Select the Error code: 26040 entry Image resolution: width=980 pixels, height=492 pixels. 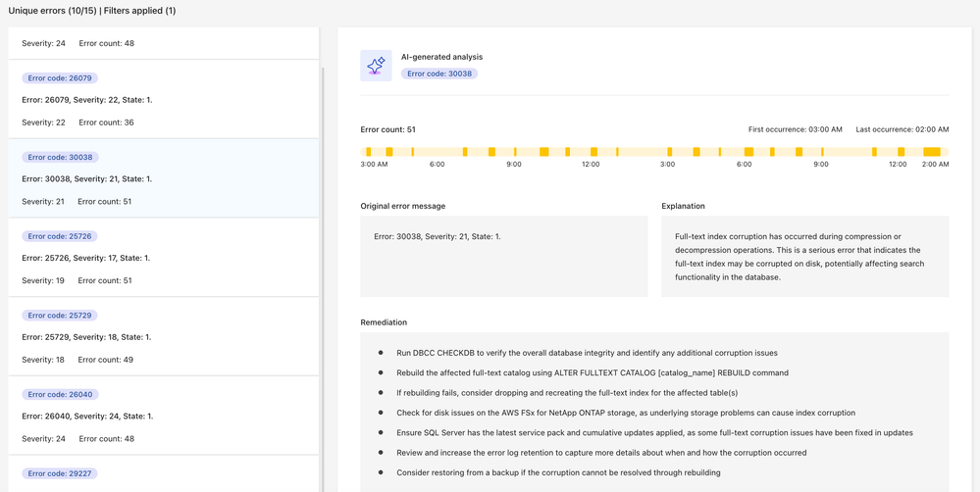(x=163, y=416)
